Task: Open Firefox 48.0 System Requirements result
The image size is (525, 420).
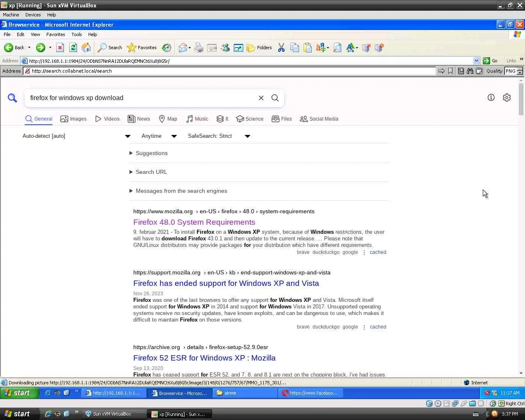Action: click(194, 222)
